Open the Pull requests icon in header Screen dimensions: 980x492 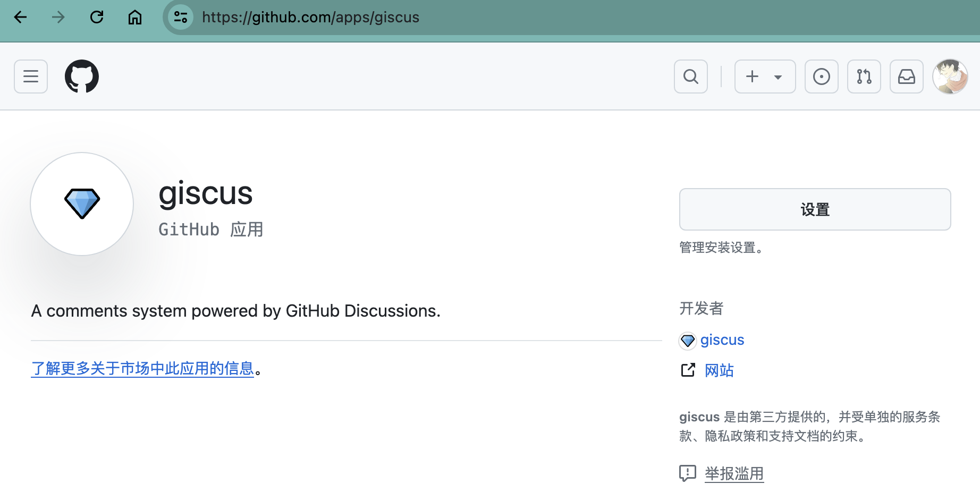click(x=864, y=77)
